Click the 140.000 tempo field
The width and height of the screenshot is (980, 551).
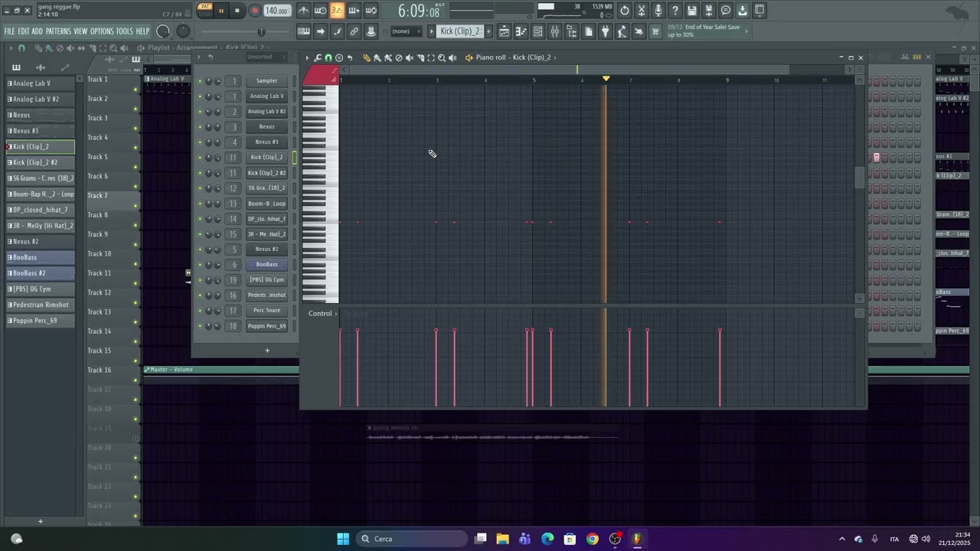[276, 11]
